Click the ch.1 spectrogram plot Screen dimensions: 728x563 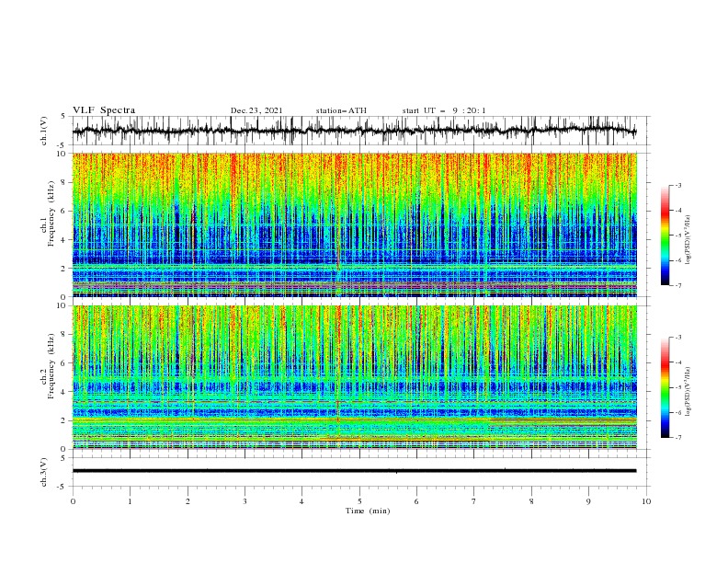(355, 224)
